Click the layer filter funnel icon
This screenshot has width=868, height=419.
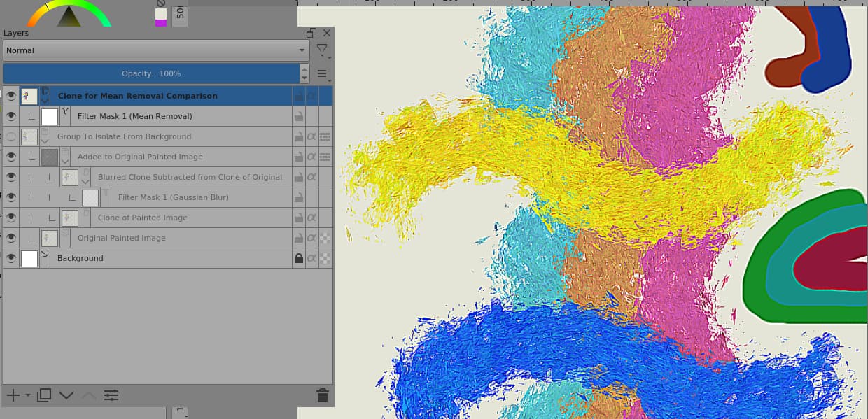point(321,50)
